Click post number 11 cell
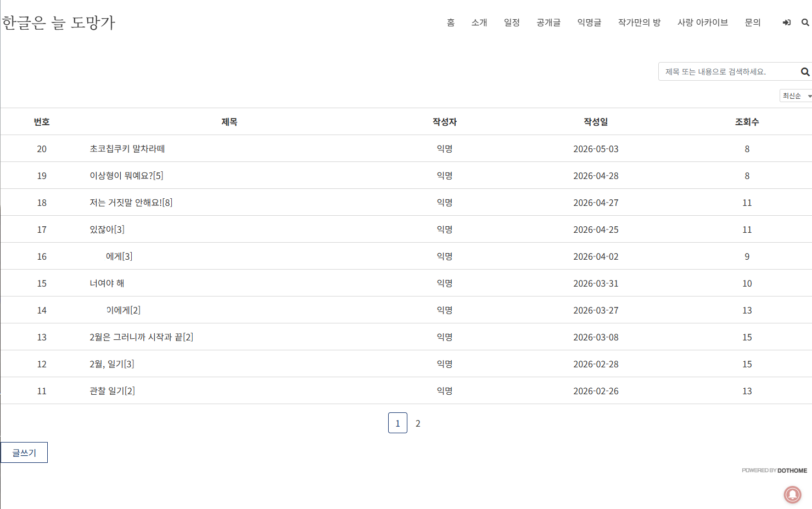 [x=42, y=391]
